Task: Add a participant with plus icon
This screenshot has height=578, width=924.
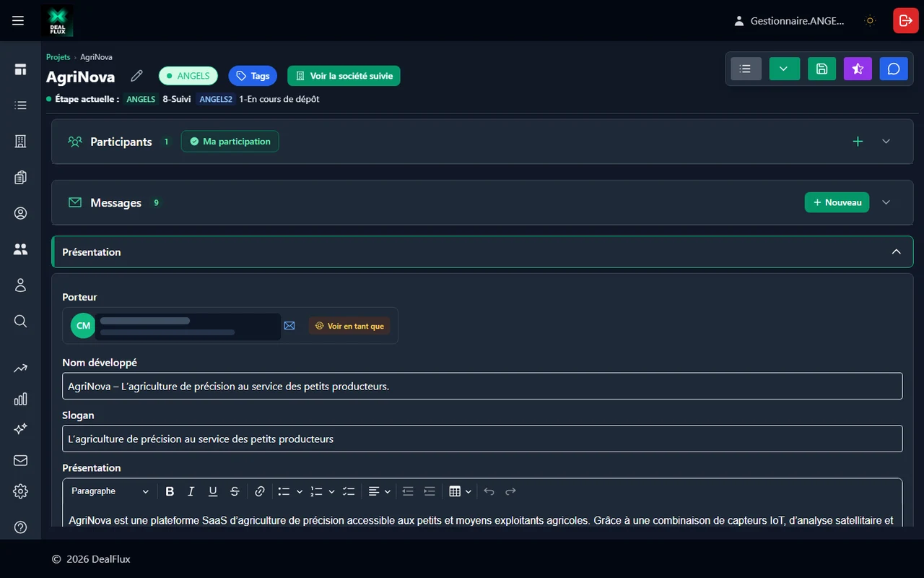Action: pos(858,142)
